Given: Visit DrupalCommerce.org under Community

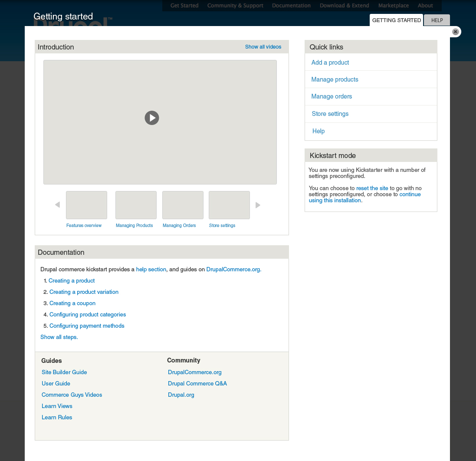Looking at the screenshot, I should (x=194, y=372).
